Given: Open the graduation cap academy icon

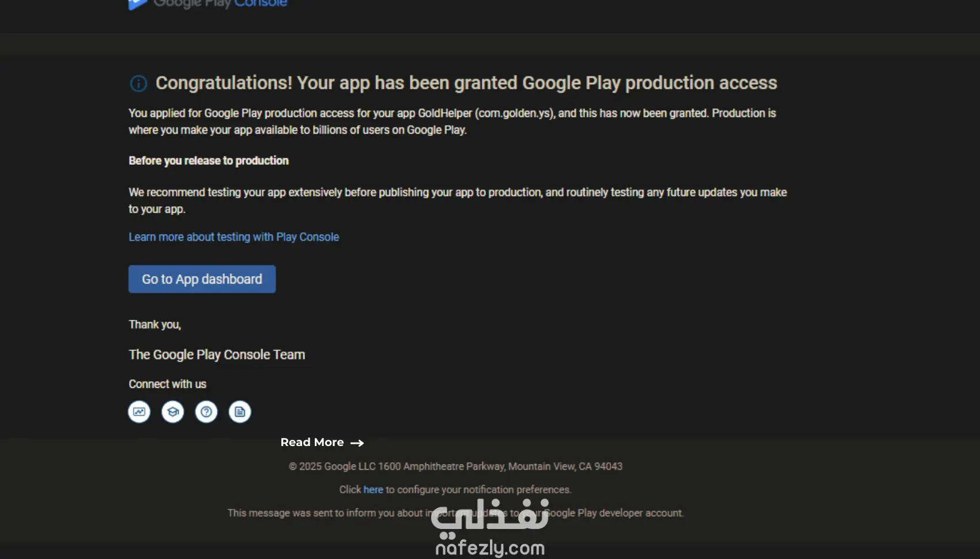Looking at the screenshot, I should [x=172, y=412].
